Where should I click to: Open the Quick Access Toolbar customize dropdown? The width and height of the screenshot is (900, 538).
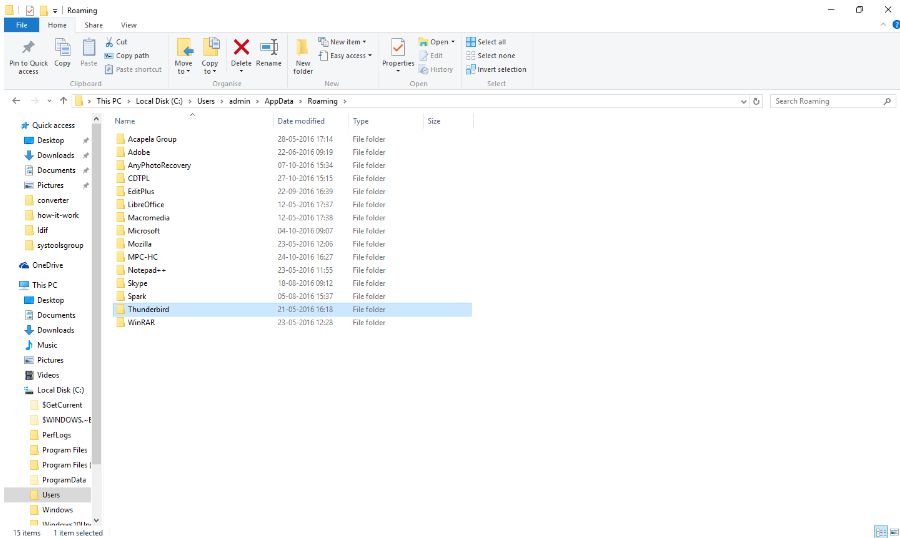click(55, 10)
